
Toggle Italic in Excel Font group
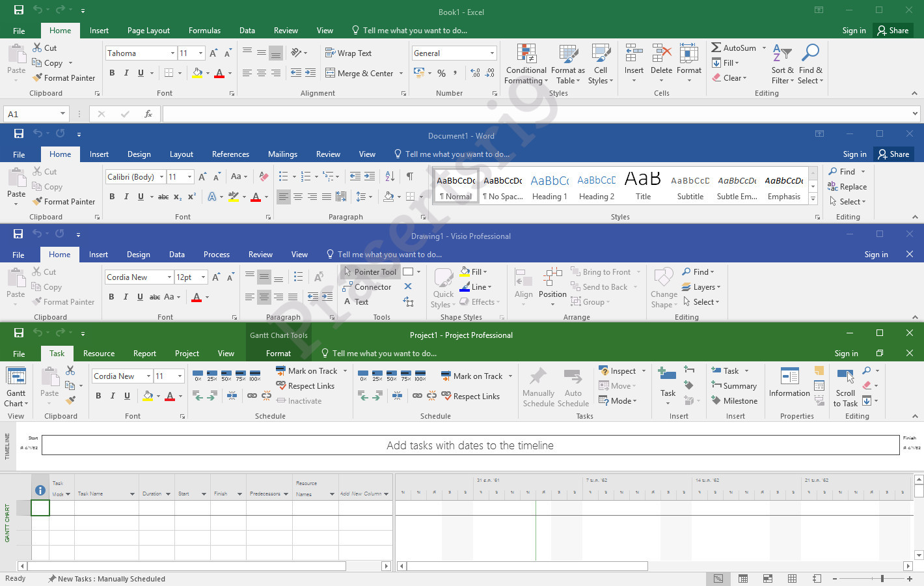pos(126,73)
